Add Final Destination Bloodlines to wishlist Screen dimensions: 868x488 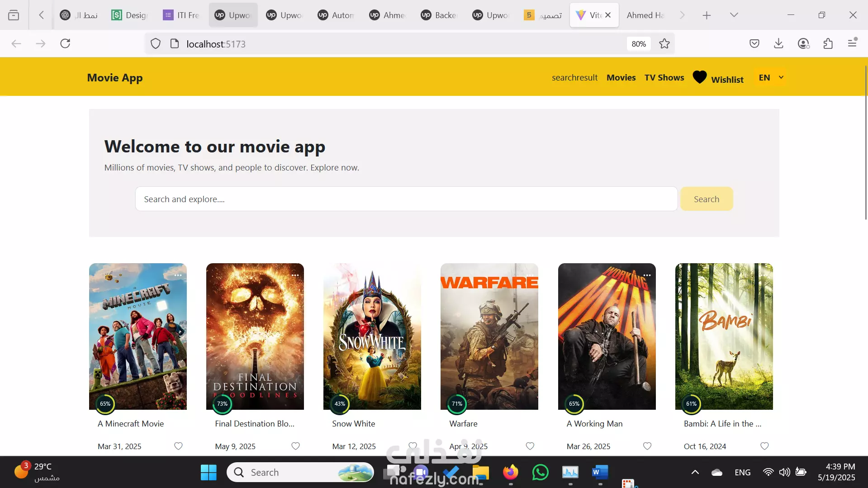coord(295,446)
